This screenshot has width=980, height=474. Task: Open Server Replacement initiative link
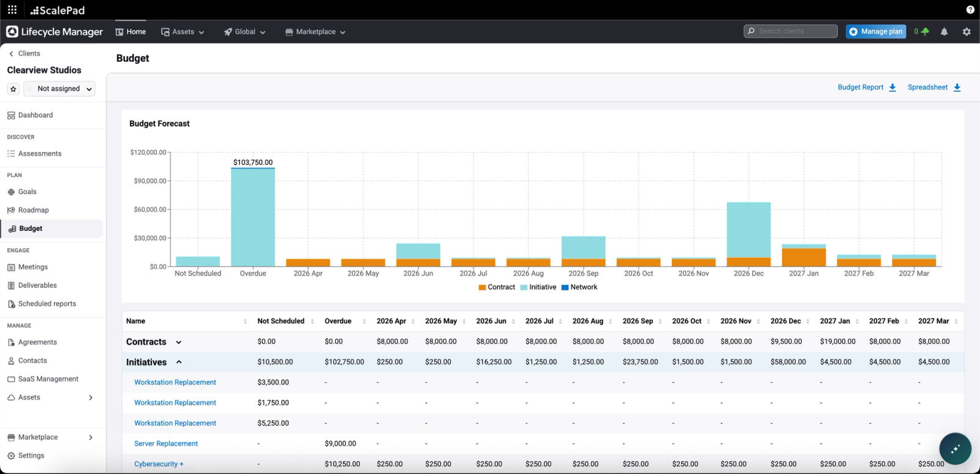coord(166,444)
